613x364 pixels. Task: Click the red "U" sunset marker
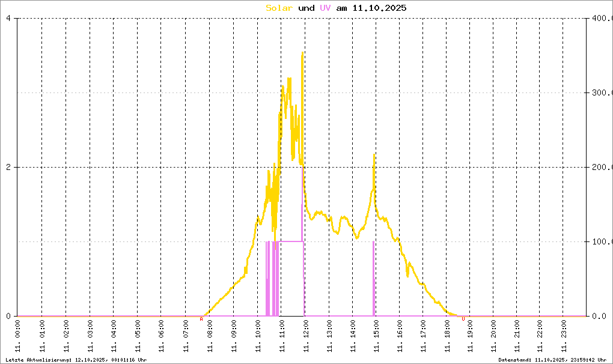[463, 319]
